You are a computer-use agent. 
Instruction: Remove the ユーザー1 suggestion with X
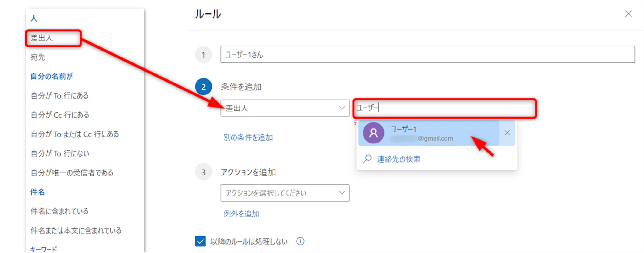[507, 133]
